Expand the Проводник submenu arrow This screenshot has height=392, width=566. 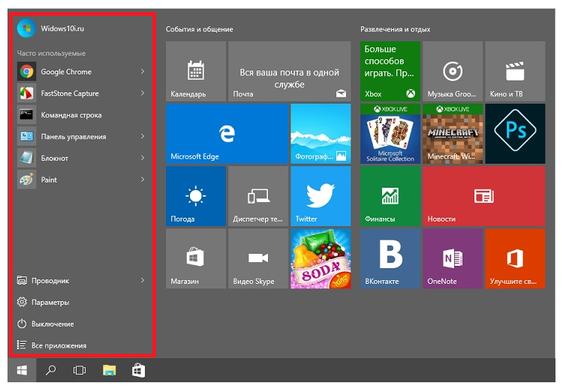143,281
